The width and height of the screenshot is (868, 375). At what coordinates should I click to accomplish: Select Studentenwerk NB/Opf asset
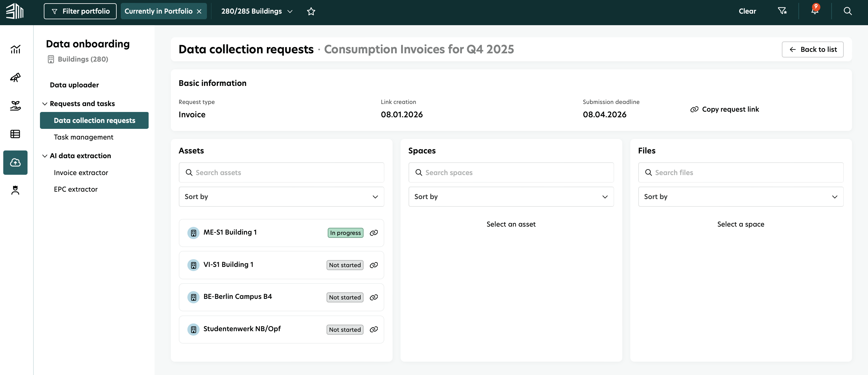(281, 329)
